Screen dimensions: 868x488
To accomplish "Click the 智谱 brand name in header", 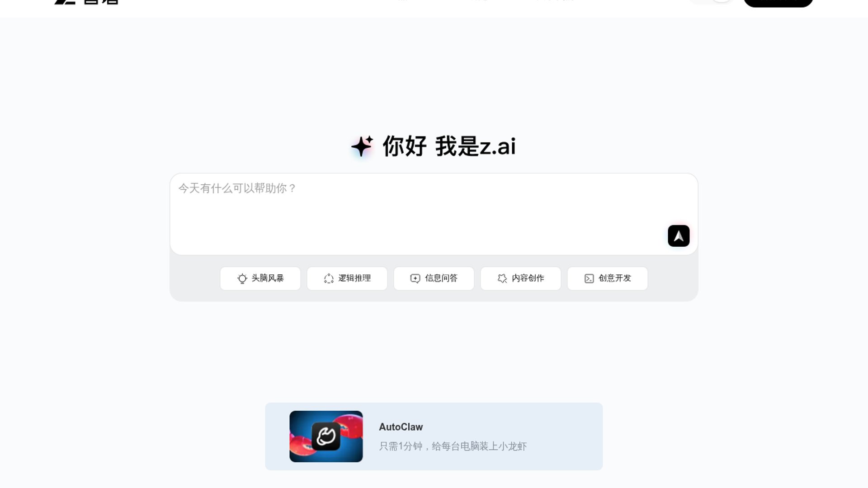I will [x=101, y=2].
